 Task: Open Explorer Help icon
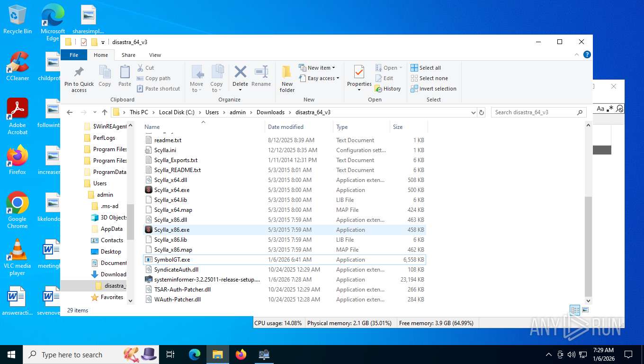587,55
